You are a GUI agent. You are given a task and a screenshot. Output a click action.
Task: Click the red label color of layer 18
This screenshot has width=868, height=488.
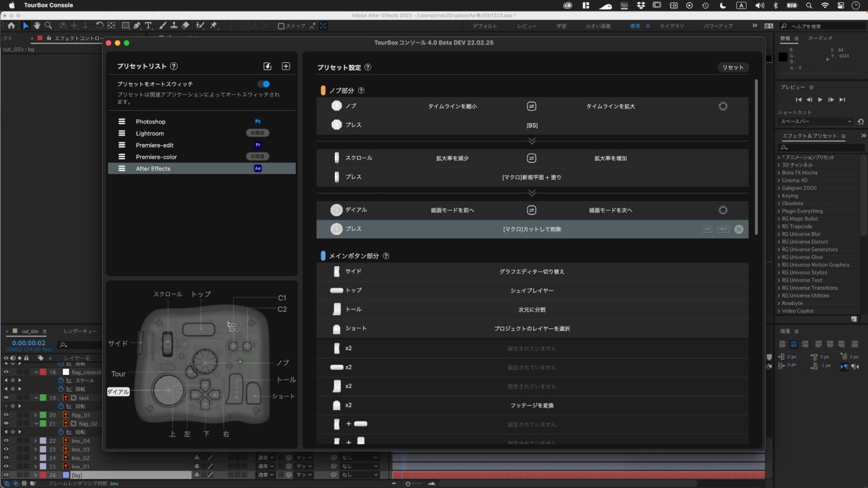[43, 372]
